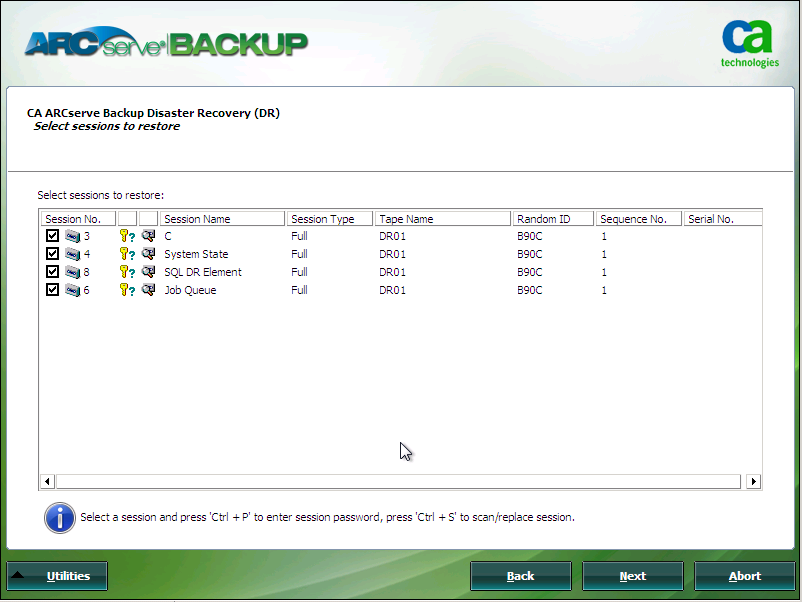Screen dimensions: 802x602
Task: Click the tape drive icon for session 4
Action: [x=73, y=254]
